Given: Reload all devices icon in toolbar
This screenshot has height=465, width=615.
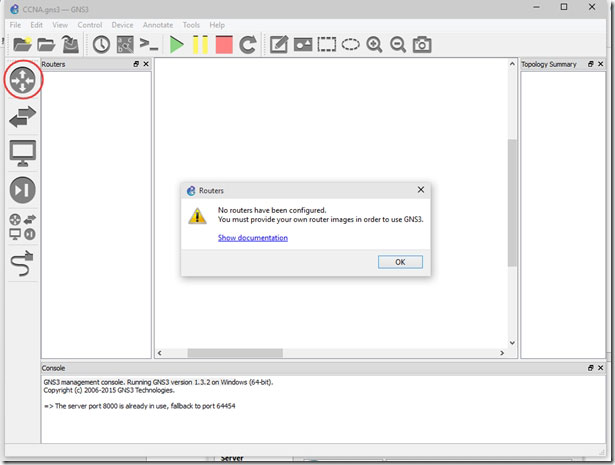Looking at the screenshot, I should pyautogui.click(x=248, y=44).
